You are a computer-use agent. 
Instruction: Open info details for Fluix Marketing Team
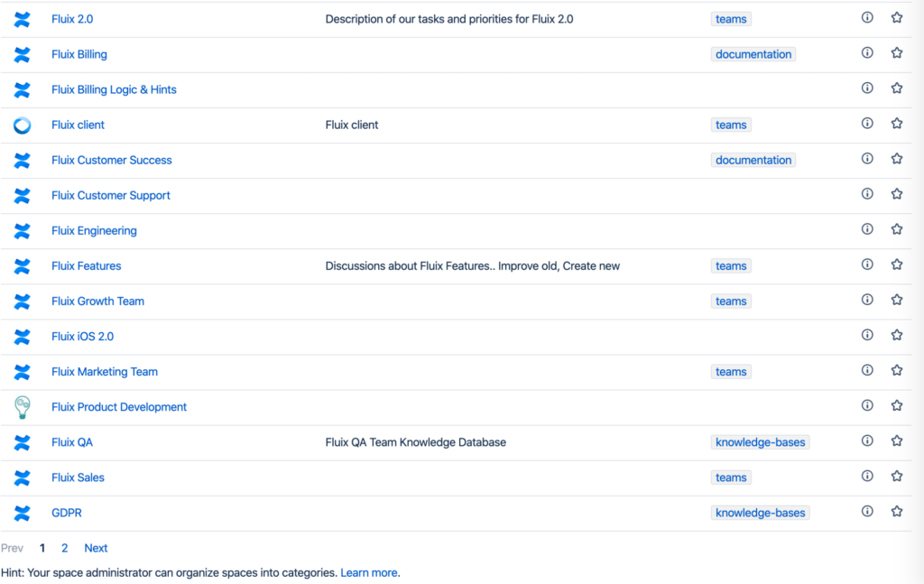pos(867,370)
